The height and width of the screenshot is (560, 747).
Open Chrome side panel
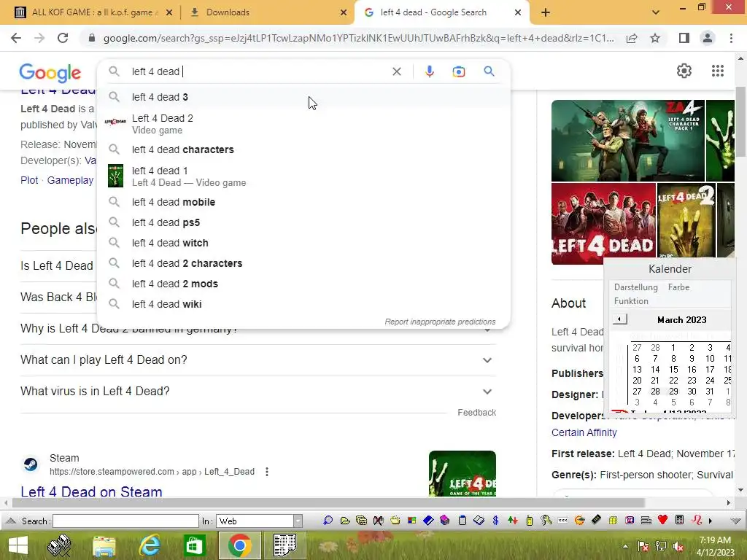pos(684,38)
